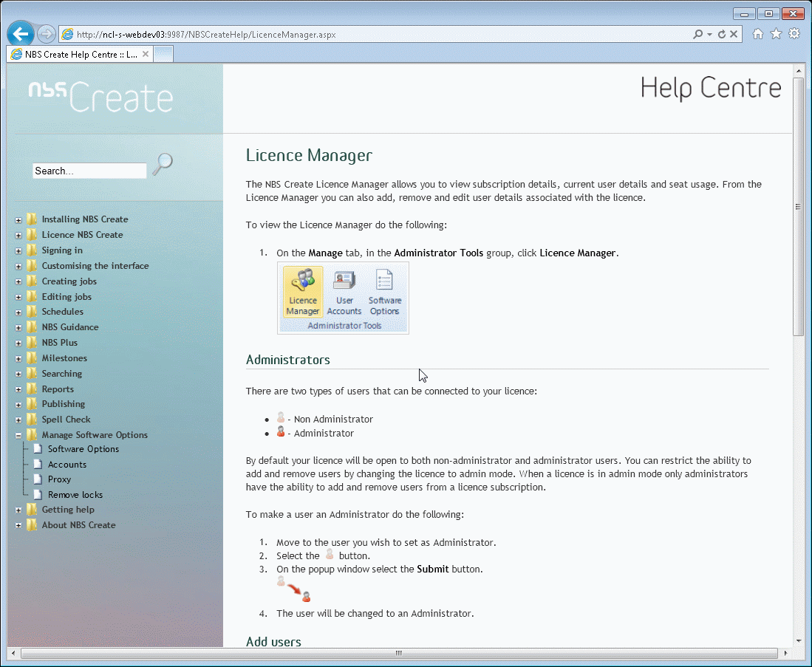Open the Software Options help topic

coord(83,448)
